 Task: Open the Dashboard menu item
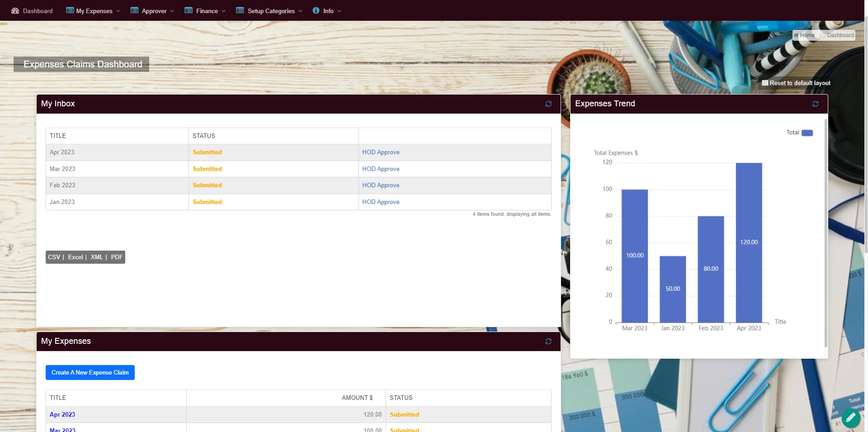32,11
